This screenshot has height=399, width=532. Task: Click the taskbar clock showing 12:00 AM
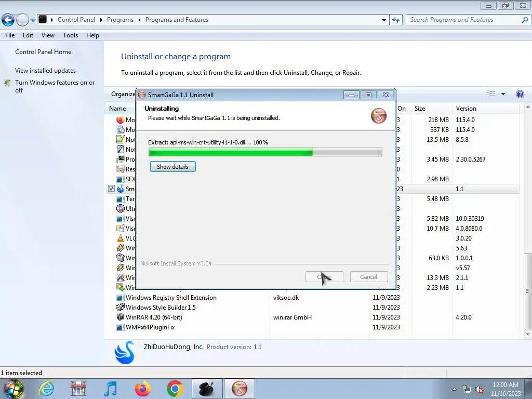click(505, 389)
